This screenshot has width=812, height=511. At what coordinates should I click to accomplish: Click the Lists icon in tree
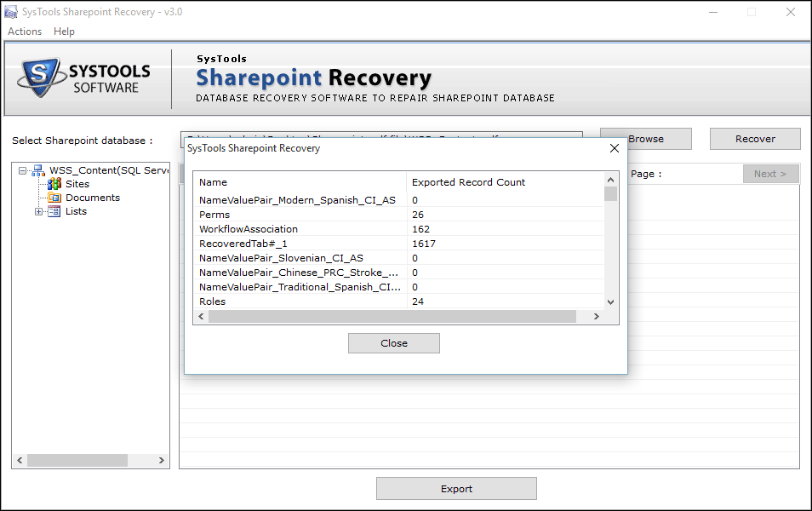coord(54,211)
